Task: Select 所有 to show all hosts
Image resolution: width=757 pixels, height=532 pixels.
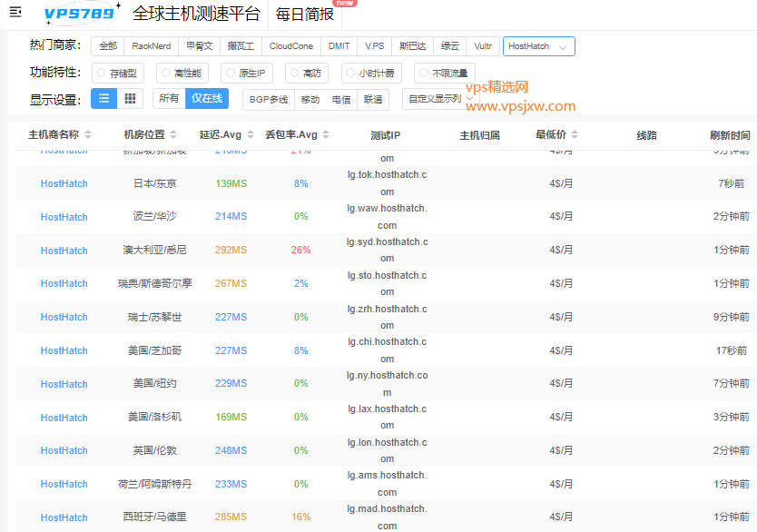Action: tap(169, 98)
